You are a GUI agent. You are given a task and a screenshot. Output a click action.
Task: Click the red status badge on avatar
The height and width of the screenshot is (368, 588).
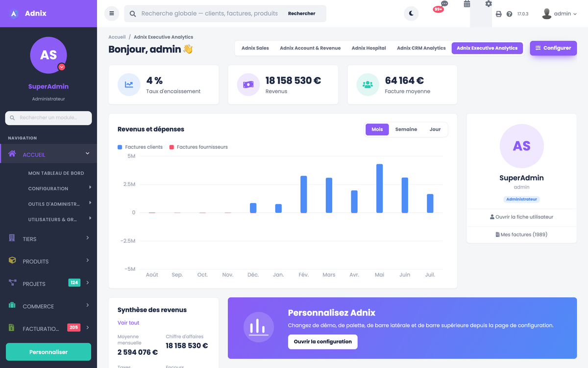pos(62,67)
